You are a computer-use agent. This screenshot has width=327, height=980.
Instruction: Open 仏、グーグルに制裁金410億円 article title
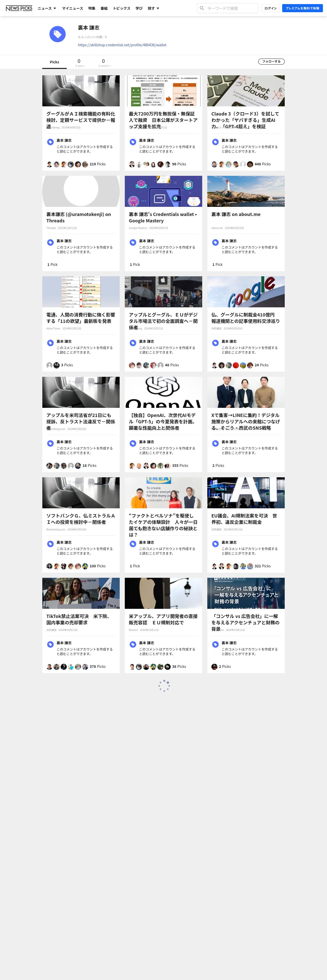tap(246, 318)
